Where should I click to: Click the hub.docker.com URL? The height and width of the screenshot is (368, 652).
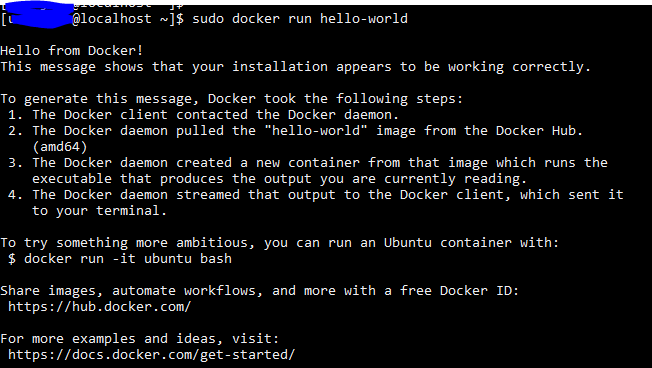[99, 307]
